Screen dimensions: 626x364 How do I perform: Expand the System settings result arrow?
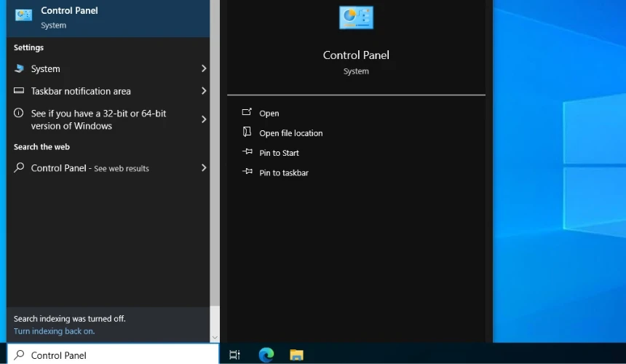pos(203,68)
